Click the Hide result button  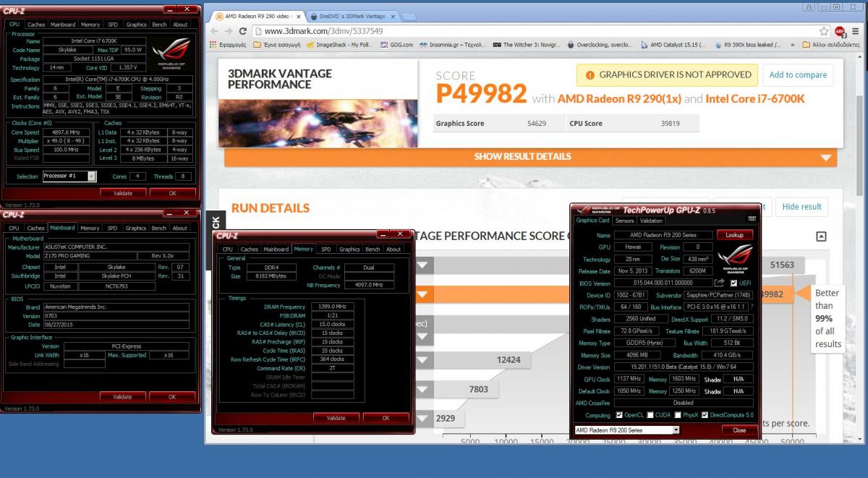click(802, 207)
